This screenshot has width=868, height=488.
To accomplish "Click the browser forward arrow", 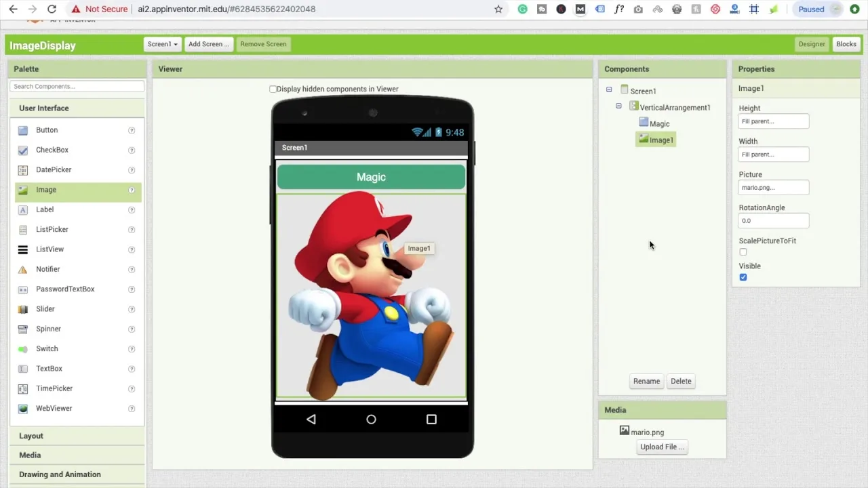I will tap(32, 9).
